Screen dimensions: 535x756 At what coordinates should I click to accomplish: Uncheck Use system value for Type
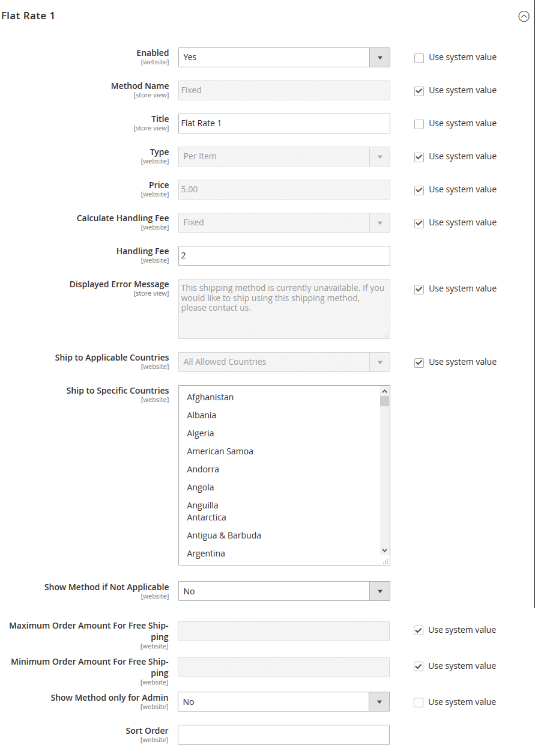[x=419, y=157]
